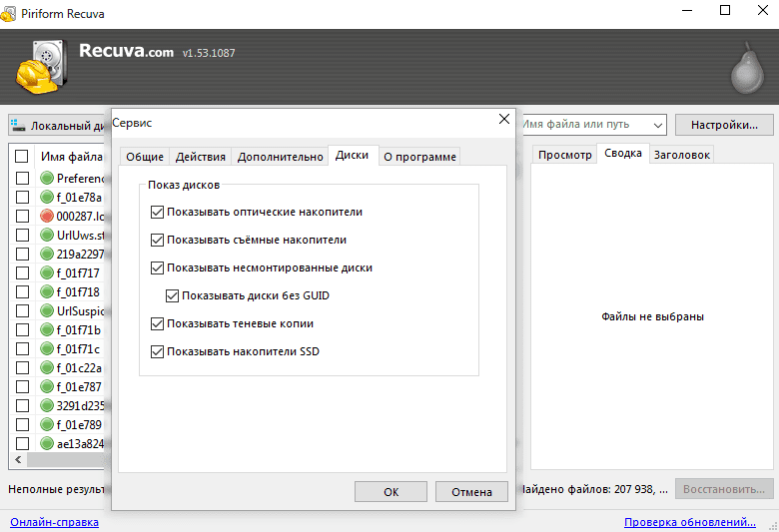Click the file list left scroll arrow
Image resolution: width=779 pixels, height=532 pixels.
18,459
